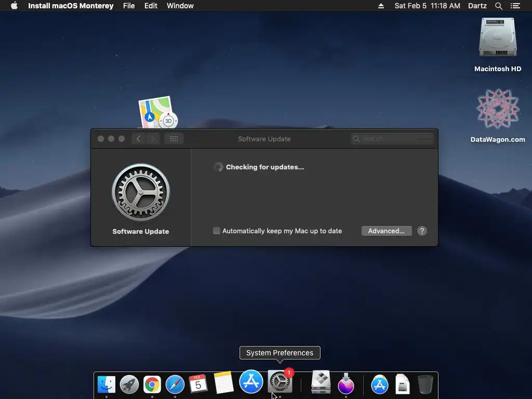This screenshot has height=399, width=532.
Task: Open the large App Store Dock icon
Action: tap(251, 382)
